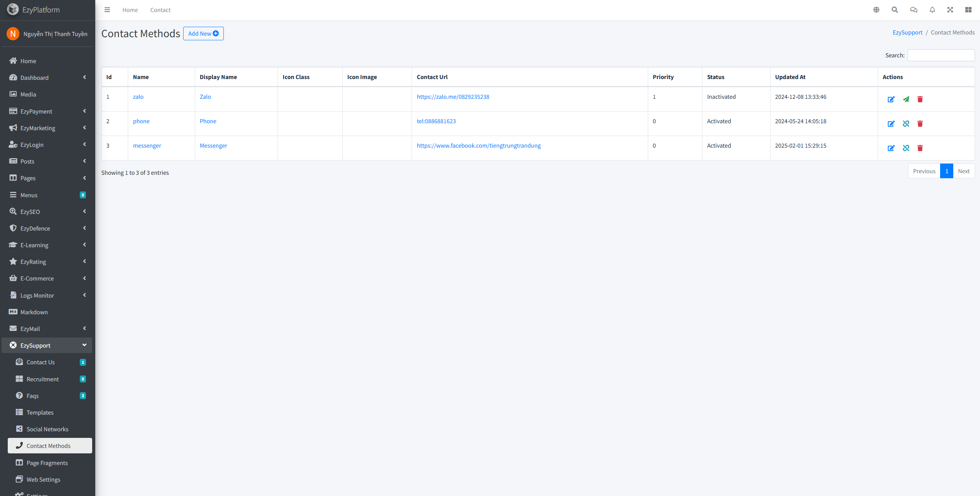Click the edit icon for zalo row
Screen dimensions: 980x496
891,99
